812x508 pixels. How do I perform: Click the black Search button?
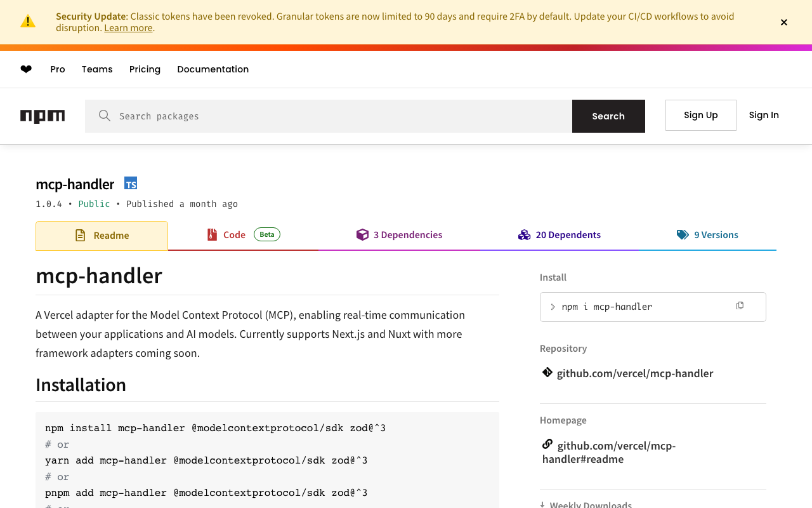tap(608, 116)
